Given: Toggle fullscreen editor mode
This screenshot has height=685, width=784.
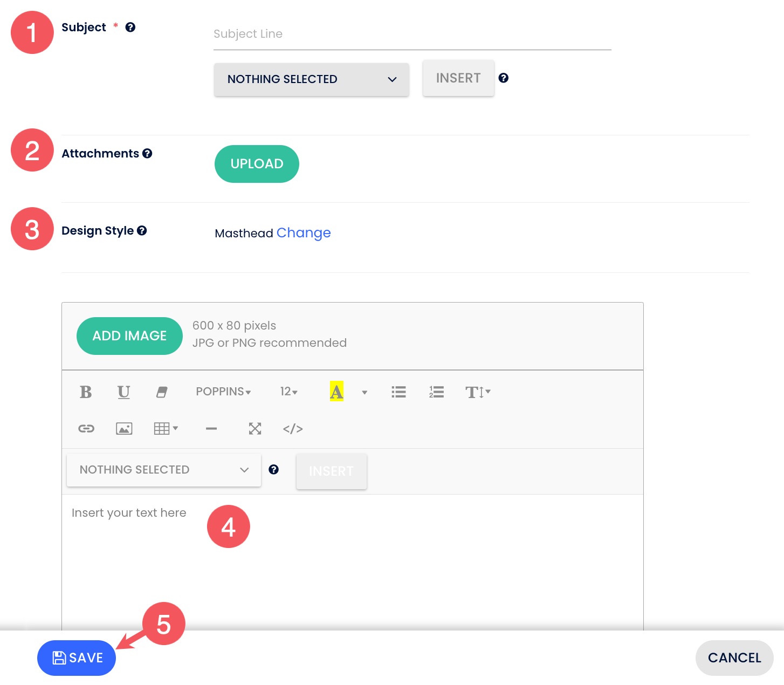Looking at the screenshot, I should 255,429.
